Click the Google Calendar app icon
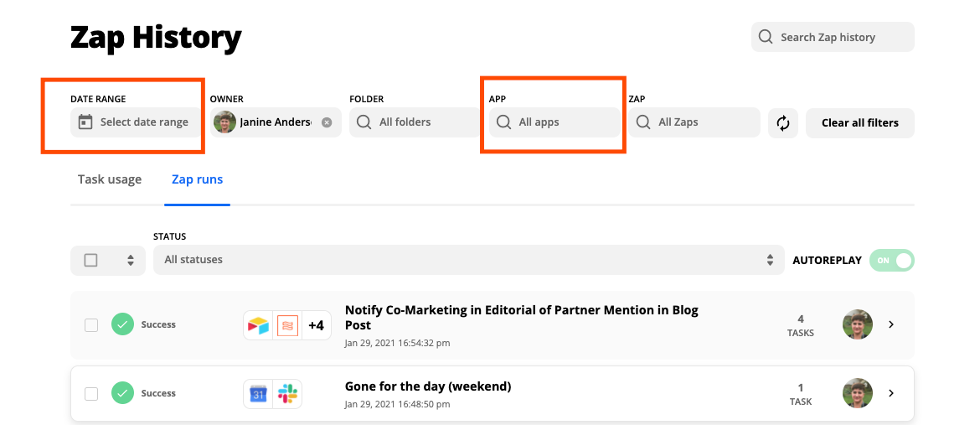 click(x=259, y=393)
